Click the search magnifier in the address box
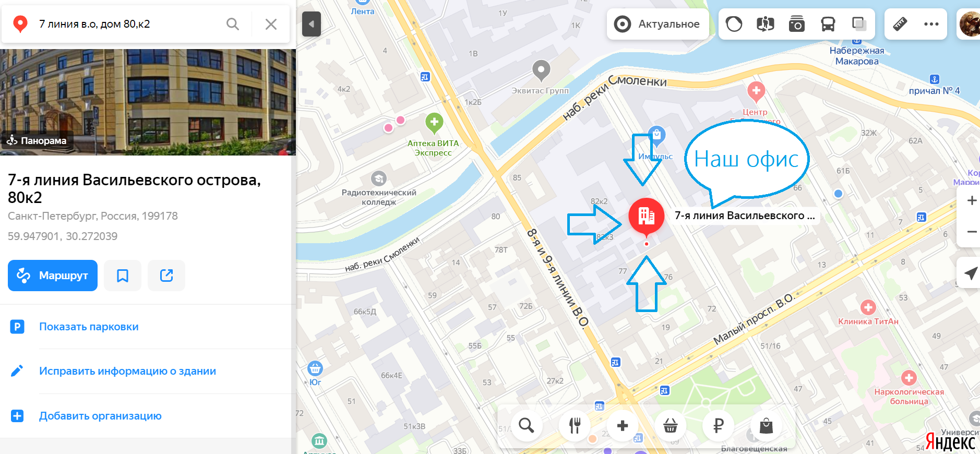980x454 pixels. coord(233,24)
